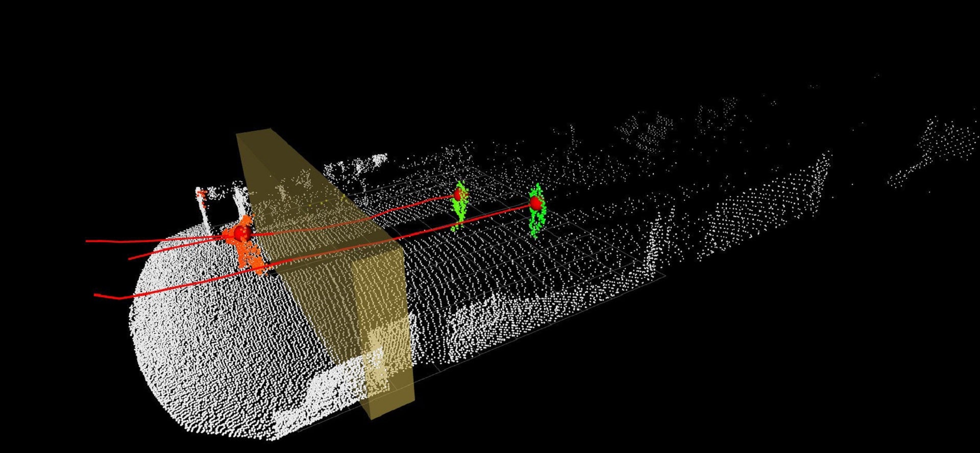Viewport: 980px width, 453px height.
Task: Click the red sphere on the orange cluster
Action: coord(241,233)
